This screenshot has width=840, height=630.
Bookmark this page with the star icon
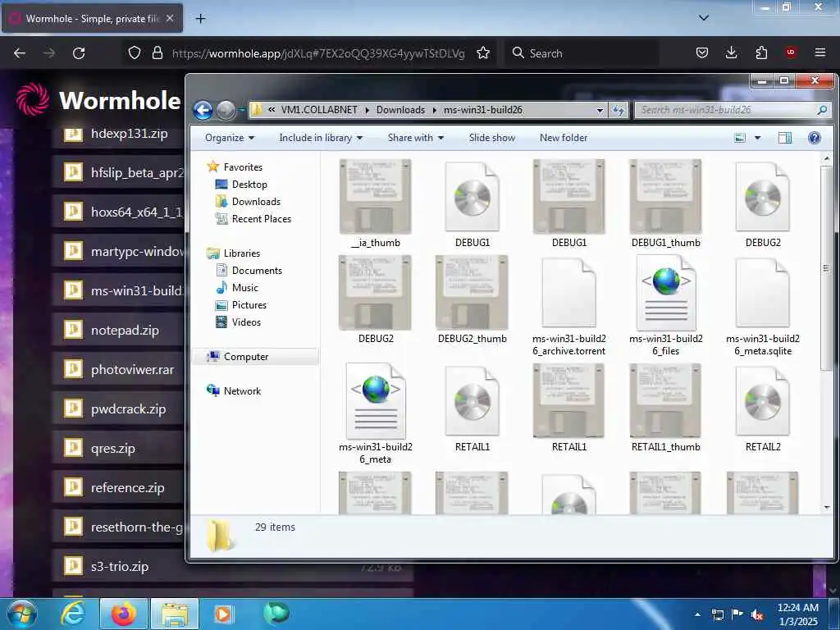coord(483,53)
